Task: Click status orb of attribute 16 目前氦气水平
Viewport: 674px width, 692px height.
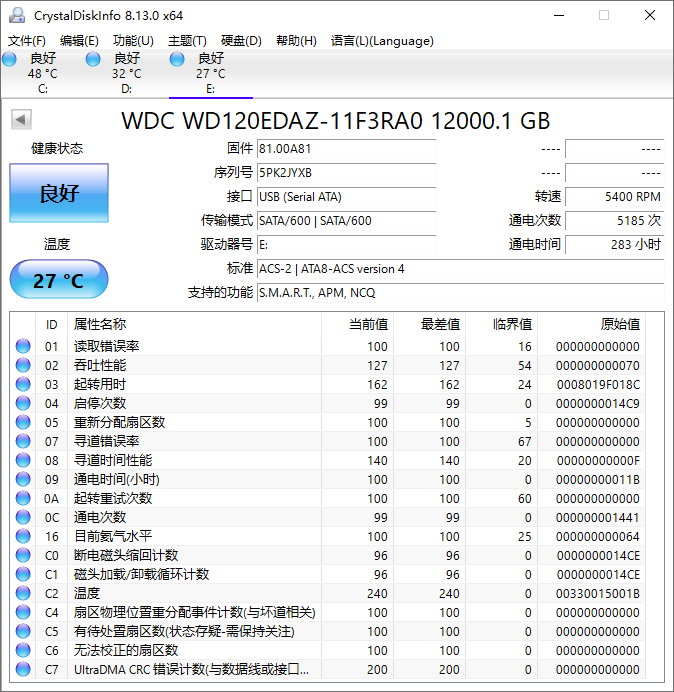Action: click(23, 536)
